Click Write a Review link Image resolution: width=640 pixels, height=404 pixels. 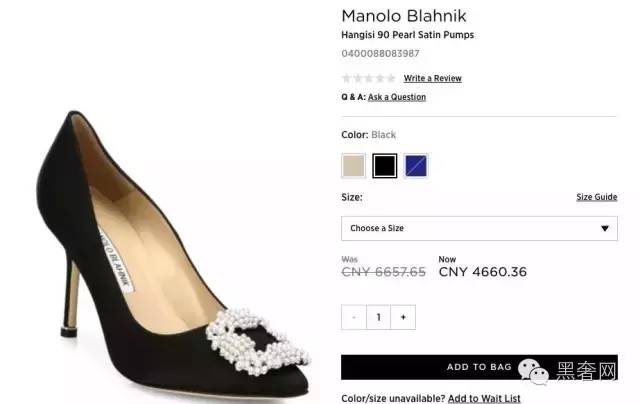432,78
